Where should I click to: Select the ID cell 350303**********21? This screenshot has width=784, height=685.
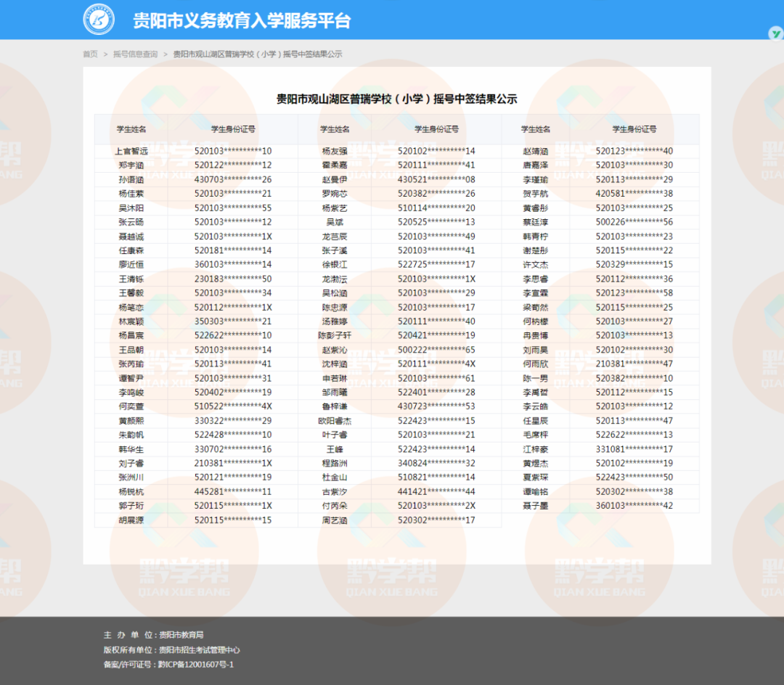pos(233,321)
